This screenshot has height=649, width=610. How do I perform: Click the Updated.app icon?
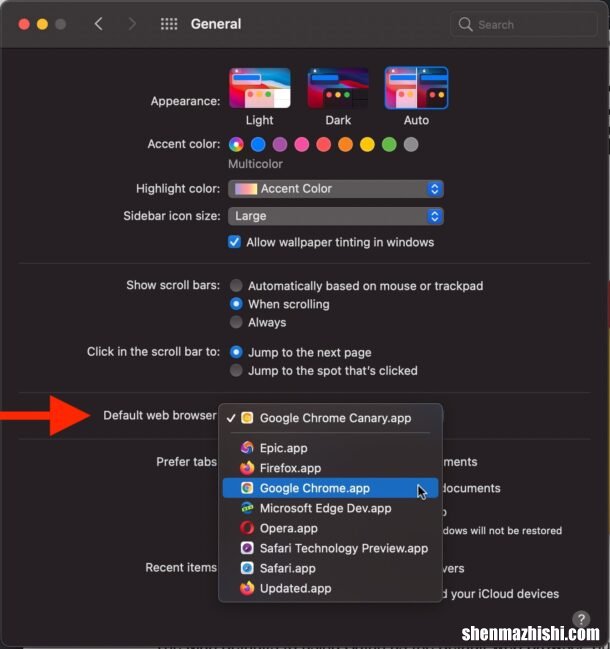click(x=247, y=588)
